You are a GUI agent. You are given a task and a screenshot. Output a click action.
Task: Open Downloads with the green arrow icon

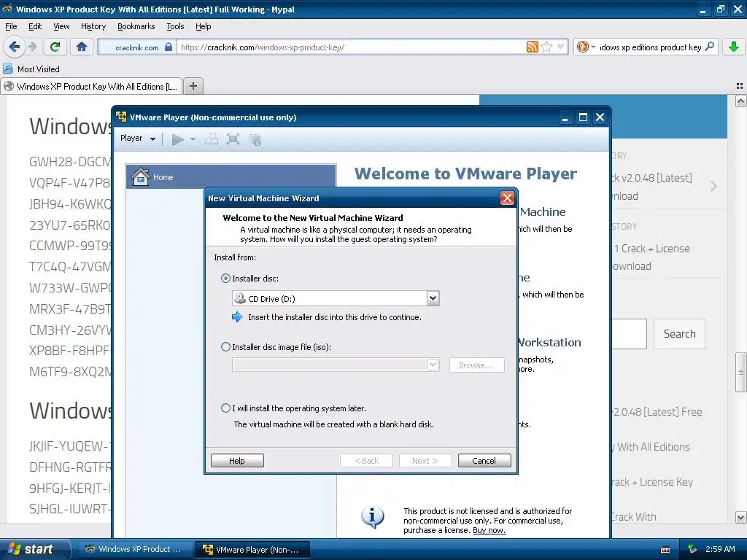coord(734,47)
